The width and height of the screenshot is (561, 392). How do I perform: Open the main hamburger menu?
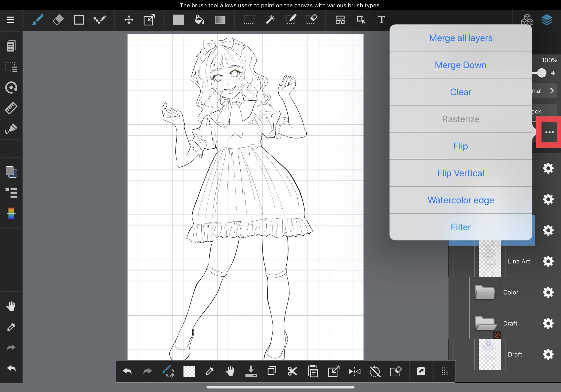[10, 20]
